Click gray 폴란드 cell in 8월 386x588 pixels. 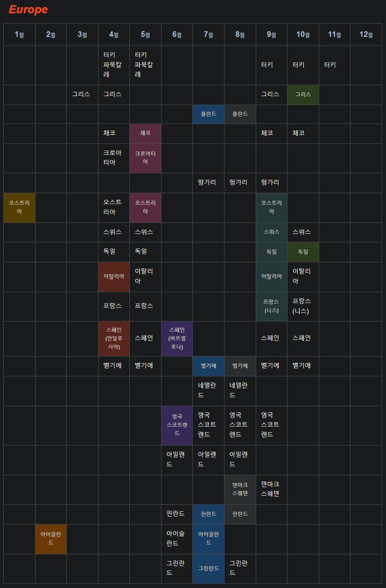tap(240, 114)
